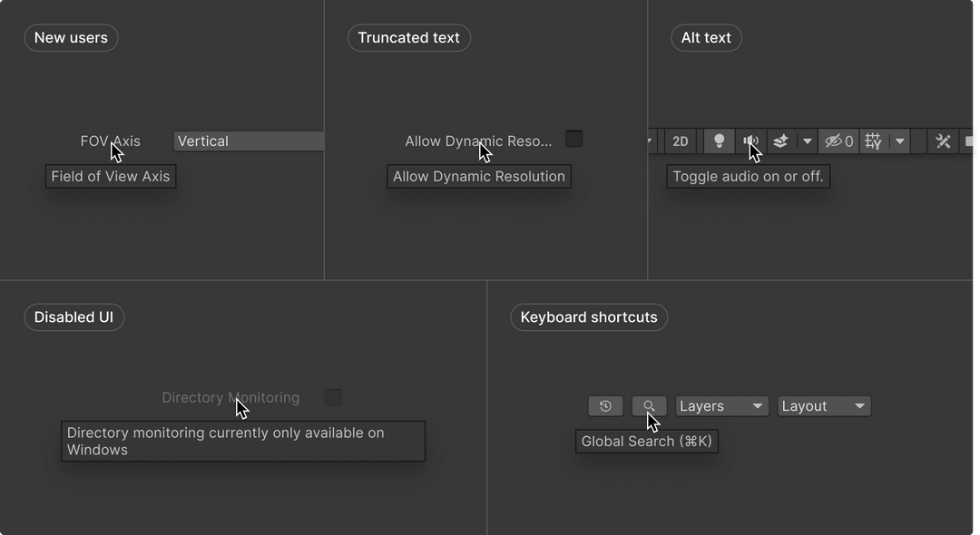
Task: Toggle 2D view mode
Action: click(680, 141)
